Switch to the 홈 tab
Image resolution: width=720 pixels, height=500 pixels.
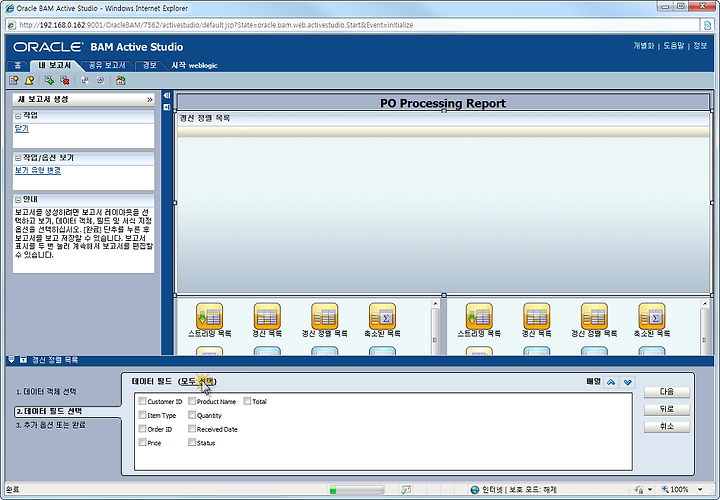tap(18, 66)
